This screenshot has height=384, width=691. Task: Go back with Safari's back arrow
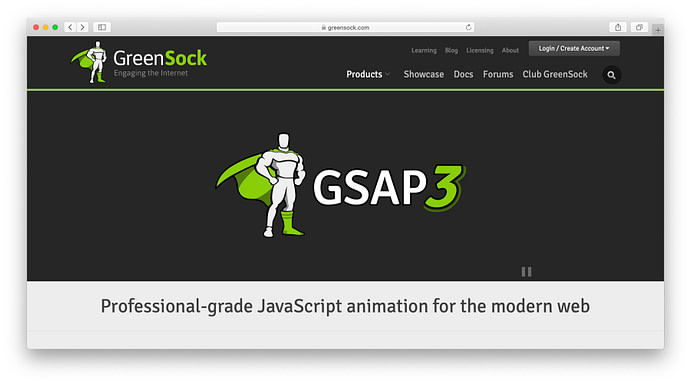tap(70, 27)
